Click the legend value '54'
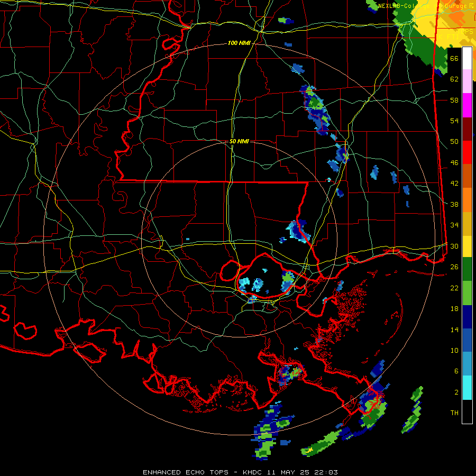Screen dimensions: 476x476 coord(454,121)
